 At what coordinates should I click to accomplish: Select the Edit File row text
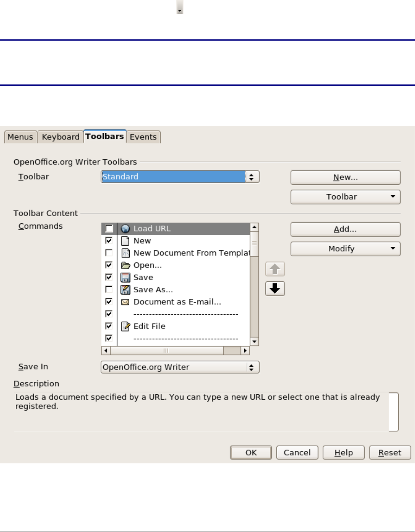tap(150, 326)
